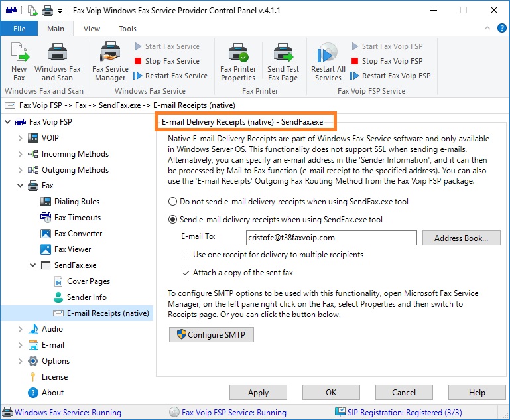Click the Help button

click(x=476, y=393)
